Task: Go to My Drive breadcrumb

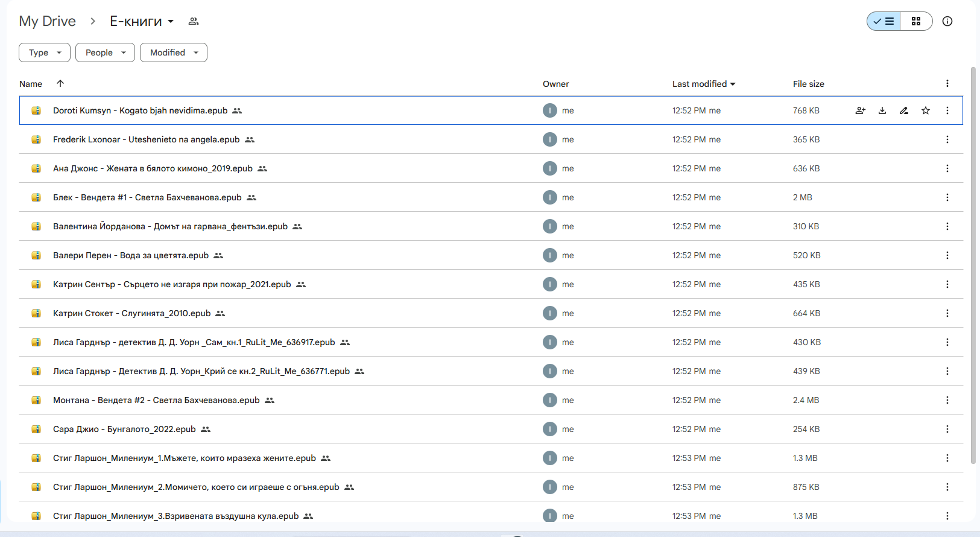Action: (47, 21)
